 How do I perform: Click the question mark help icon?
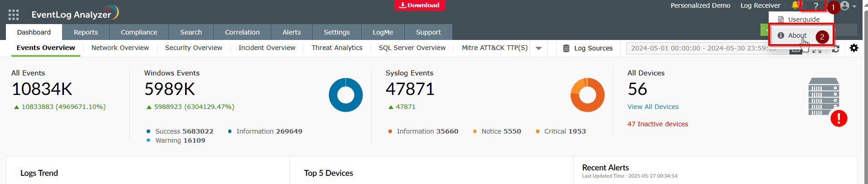[815, 6]
